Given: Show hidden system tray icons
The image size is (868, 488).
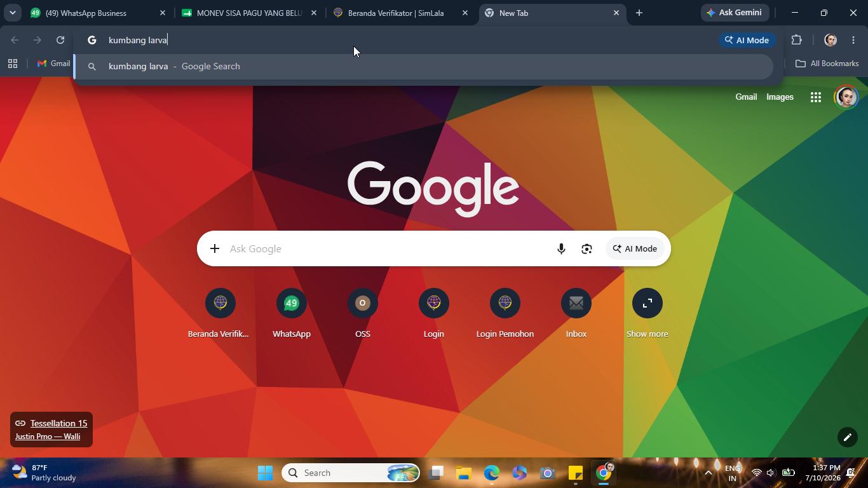Looking at the screenshot, I should [709, 473].
